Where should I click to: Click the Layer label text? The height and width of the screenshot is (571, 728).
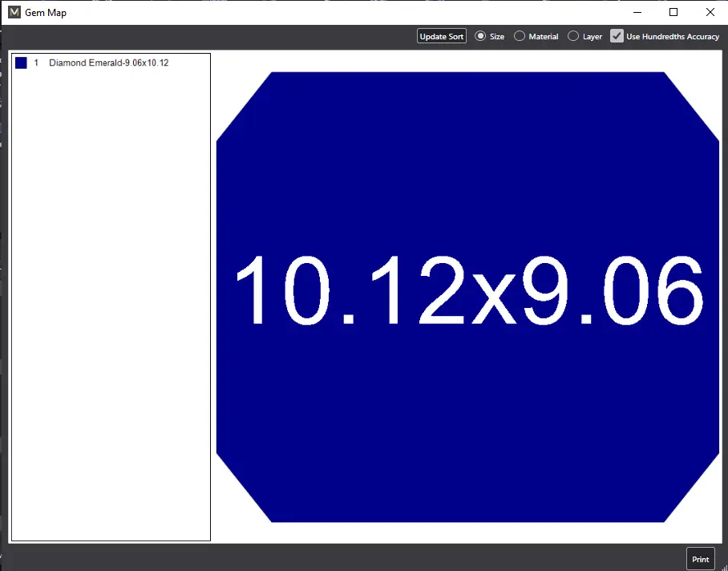[593, 37]
